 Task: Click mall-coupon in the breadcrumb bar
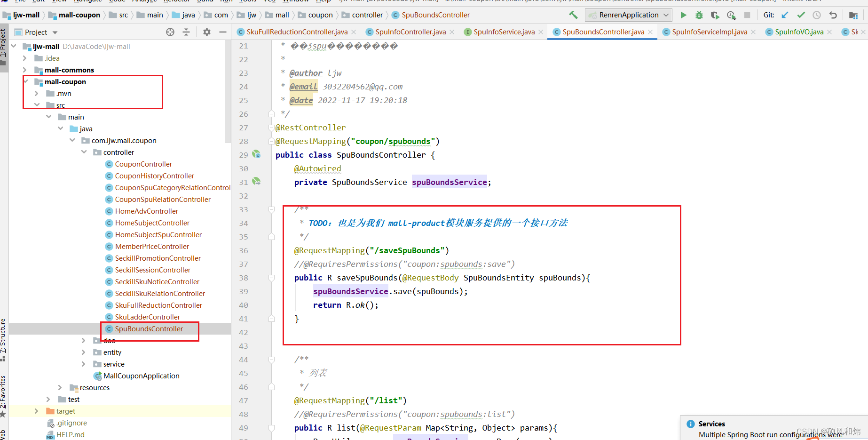(74, 15)
